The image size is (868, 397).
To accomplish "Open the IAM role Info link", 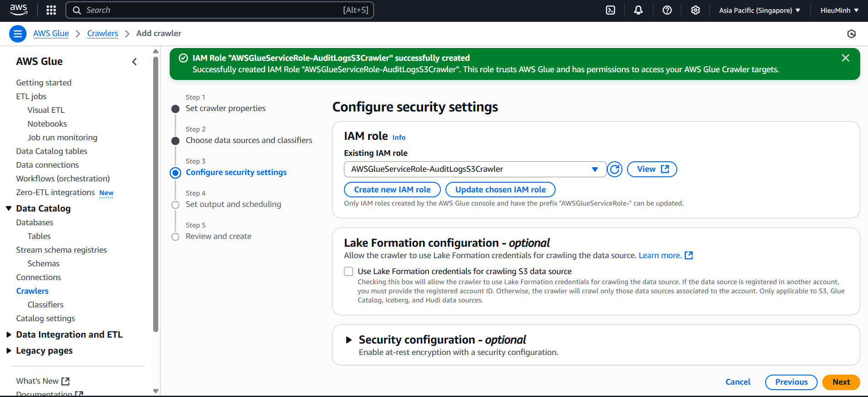I will coord(399,138).
